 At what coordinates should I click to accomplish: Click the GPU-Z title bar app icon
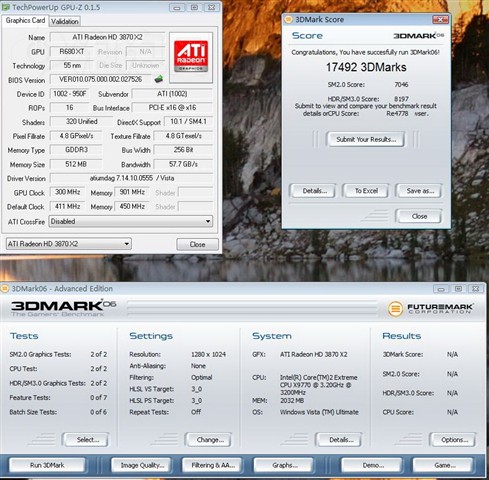point(6,7)
